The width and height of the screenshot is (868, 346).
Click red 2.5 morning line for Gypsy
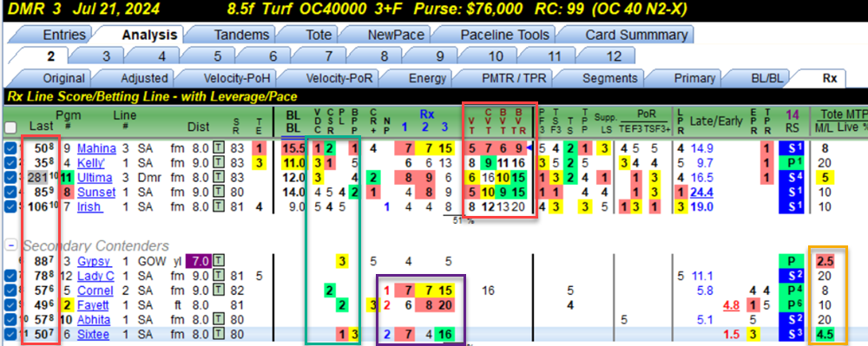tap(825, 261)
